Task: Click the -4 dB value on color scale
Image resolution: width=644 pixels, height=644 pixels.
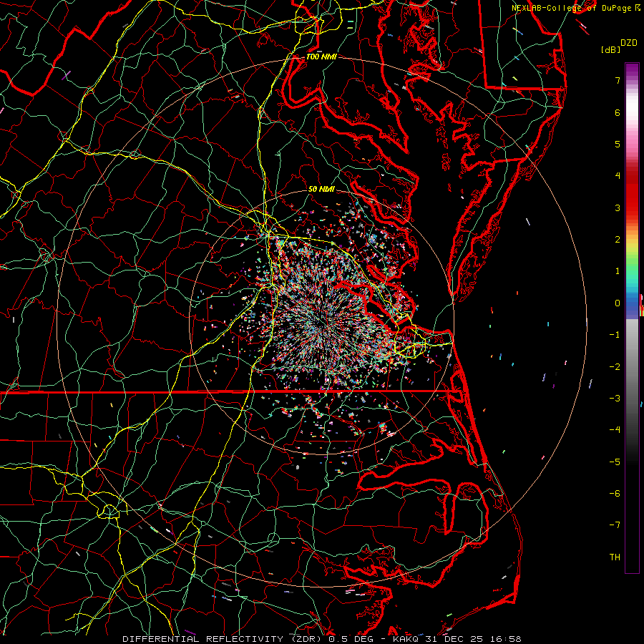Action: pos(615,430)
